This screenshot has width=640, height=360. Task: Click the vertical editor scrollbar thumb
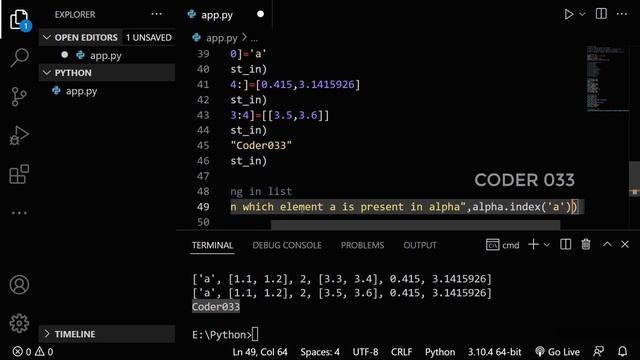634,179
